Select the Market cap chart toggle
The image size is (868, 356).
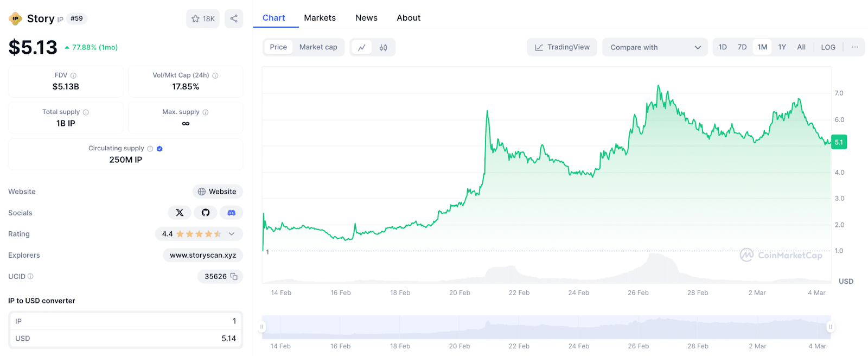[318, 47]
